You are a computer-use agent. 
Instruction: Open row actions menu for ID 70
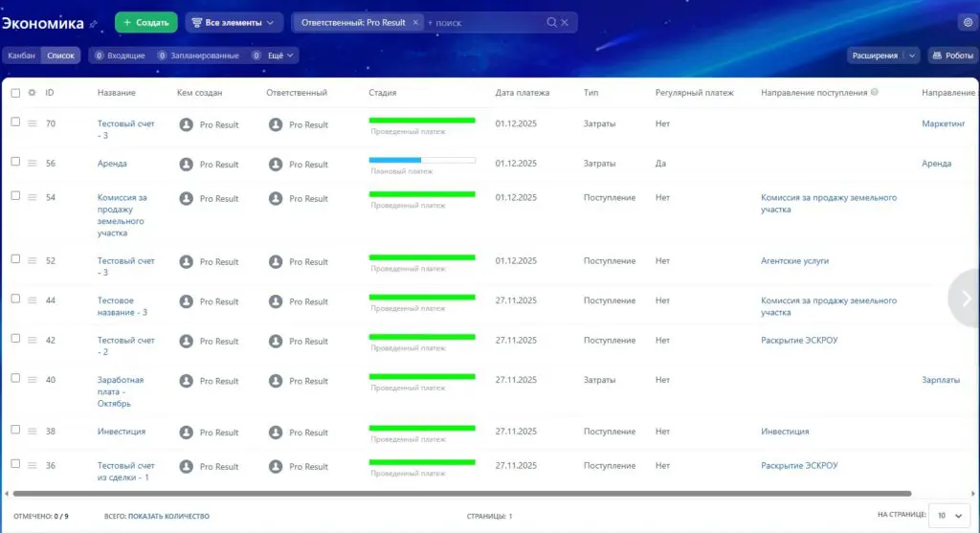tap(32, 123)
